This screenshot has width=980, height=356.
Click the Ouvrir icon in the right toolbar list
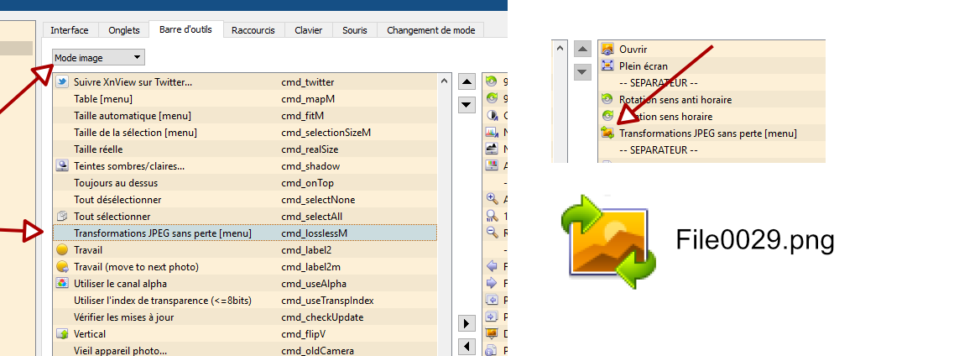[607, 49]
